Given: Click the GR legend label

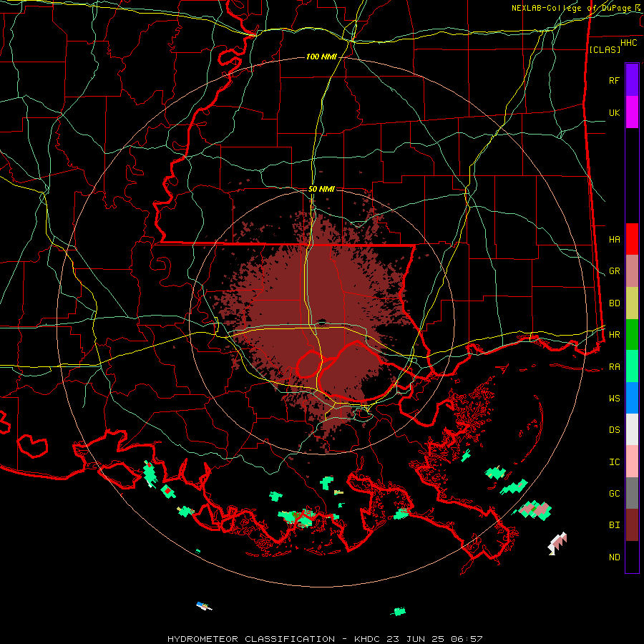Looking at the screenshot, I should pyautogui.click(x=614, y=271).
